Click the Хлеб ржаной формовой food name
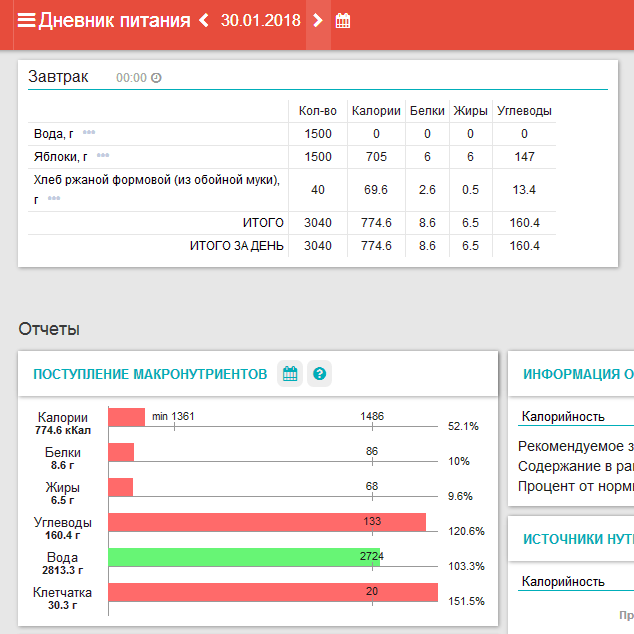Screen dimensions: 634x634 (156, 180)
